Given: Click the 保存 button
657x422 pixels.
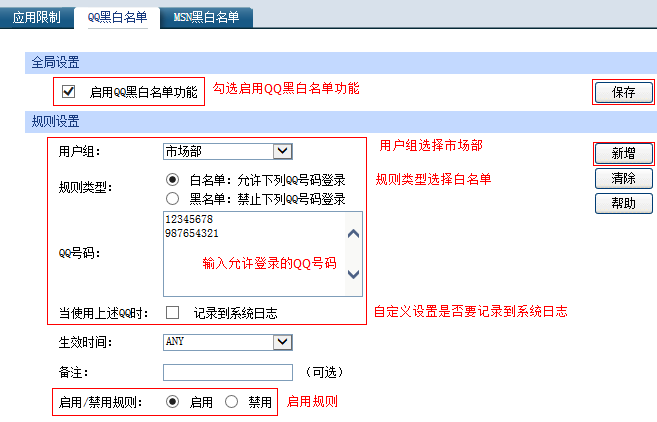Looking at the screenshot, I should coord(623,92).
